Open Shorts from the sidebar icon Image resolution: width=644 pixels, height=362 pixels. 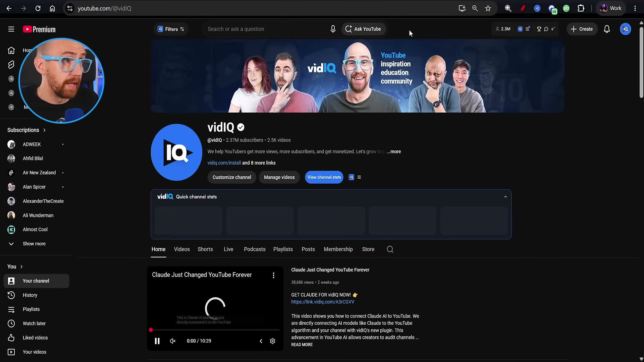11,64
